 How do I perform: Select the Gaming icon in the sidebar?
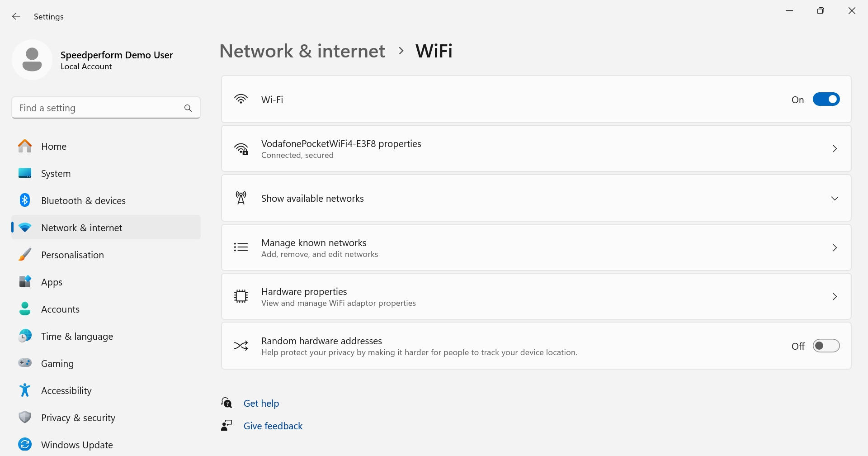25,363
